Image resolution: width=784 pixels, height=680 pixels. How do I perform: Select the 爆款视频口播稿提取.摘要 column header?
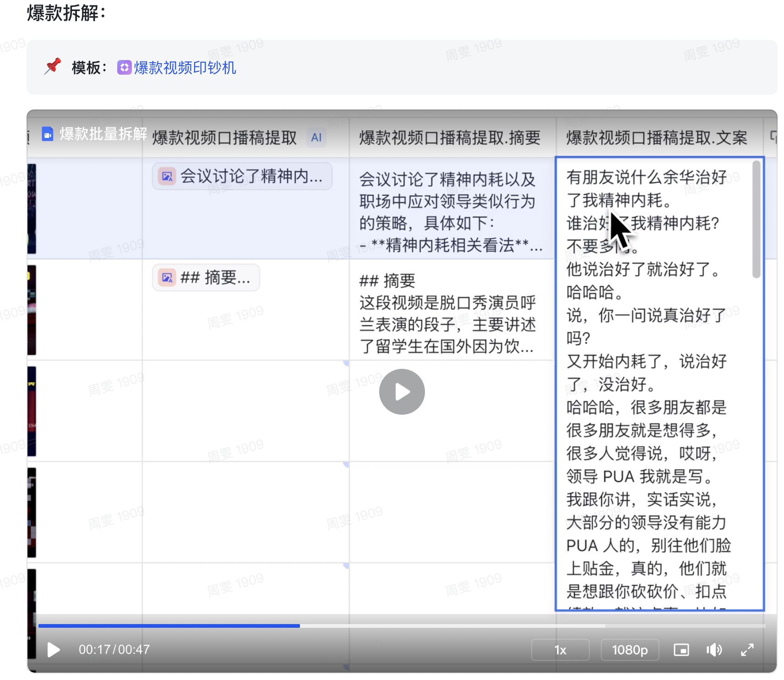pos(450,137)
